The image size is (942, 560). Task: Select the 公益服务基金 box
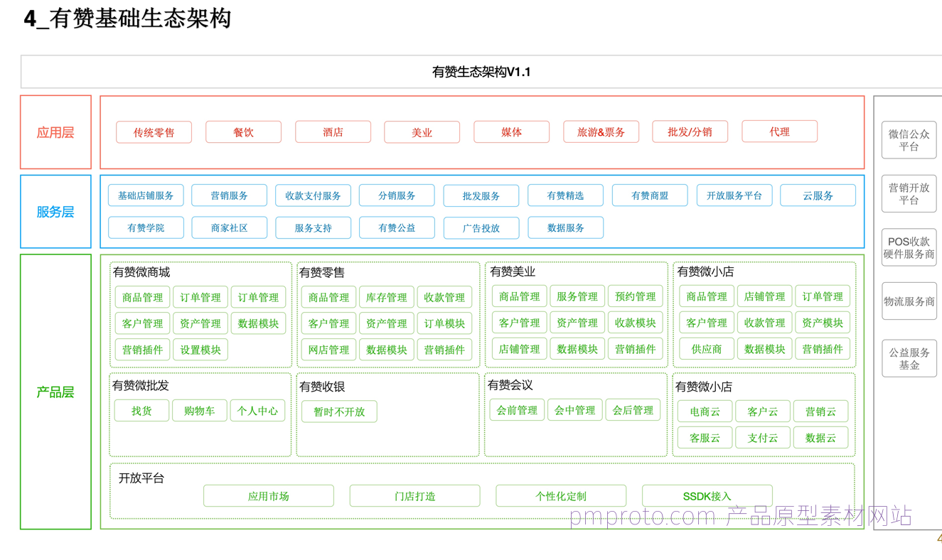(909, 358)
